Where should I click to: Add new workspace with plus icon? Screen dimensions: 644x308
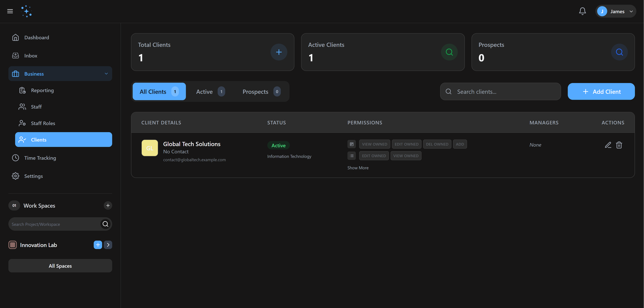[108, 206]
